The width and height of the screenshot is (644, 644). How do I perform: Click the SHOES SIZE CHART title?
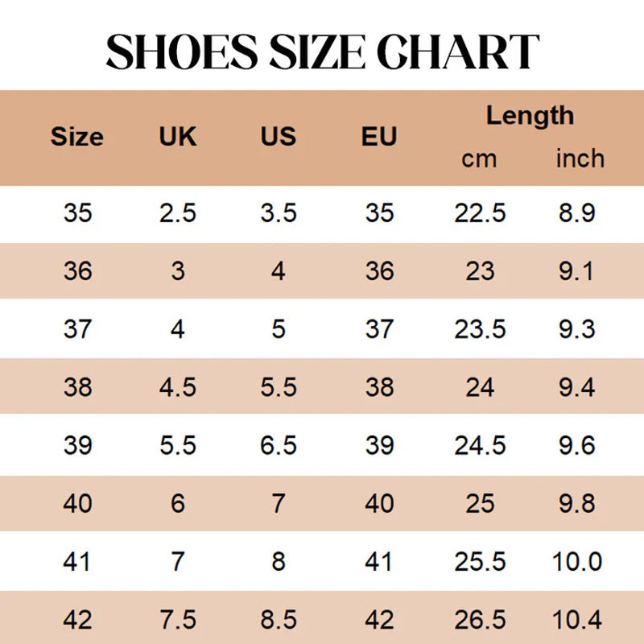point(323,52)
